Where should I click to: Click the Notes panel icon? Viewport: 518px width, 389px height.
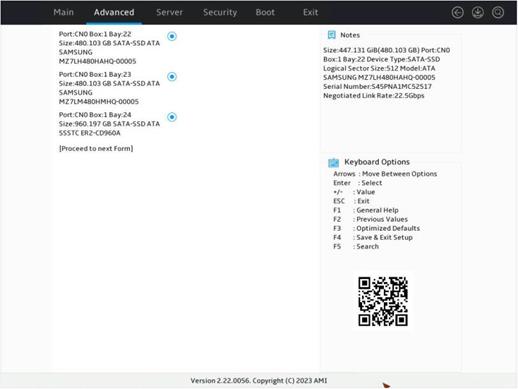[332, 35]
